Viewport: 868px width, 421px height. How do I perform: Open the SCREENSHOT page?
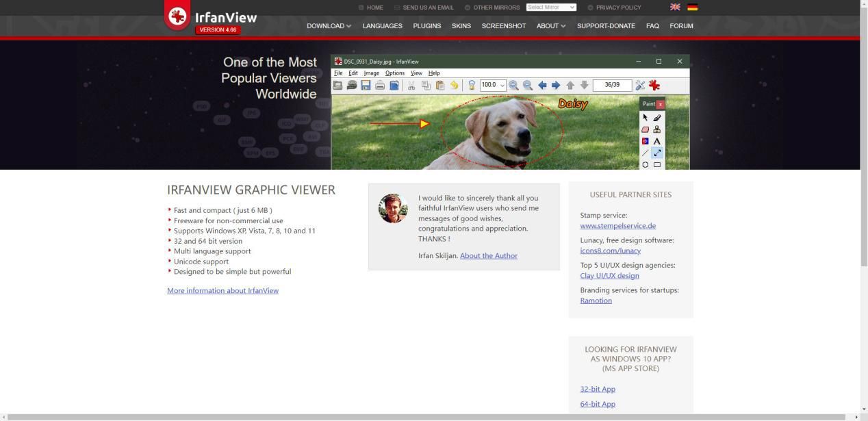(x=504, y=26)
